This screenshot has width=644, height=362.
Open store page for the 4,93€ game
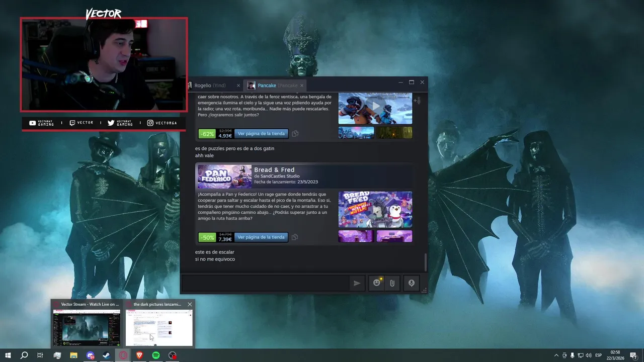point(261,134)
